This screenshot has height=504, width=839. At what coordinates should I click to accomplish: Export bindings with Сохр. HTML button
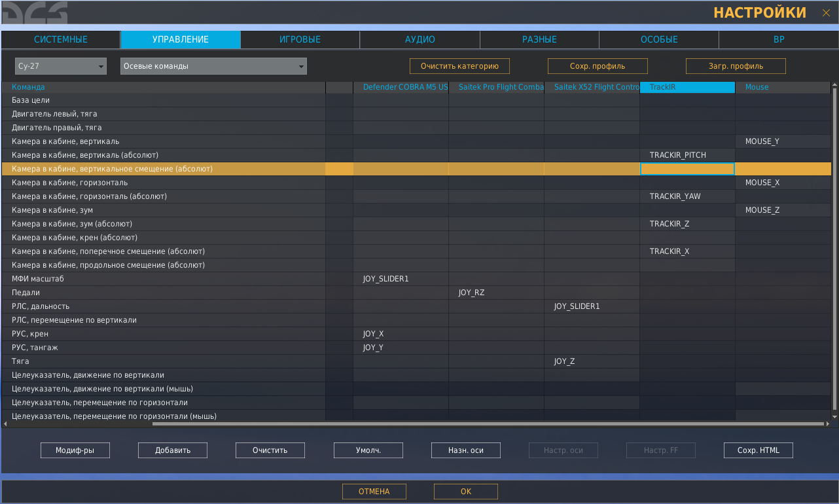pyautogui.click(x=759, y=450)
